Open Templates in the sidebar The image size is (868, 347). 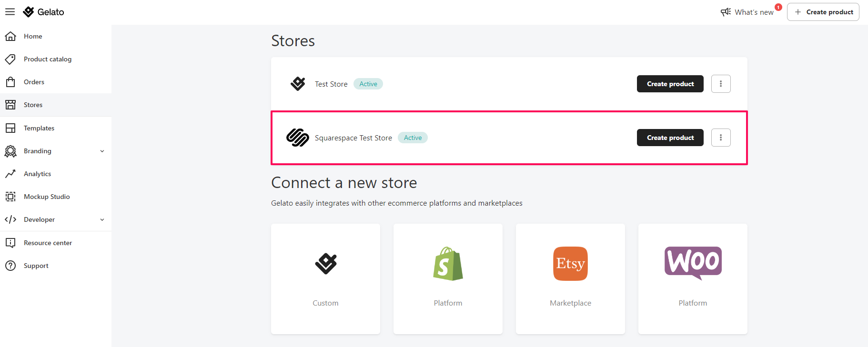56,128
